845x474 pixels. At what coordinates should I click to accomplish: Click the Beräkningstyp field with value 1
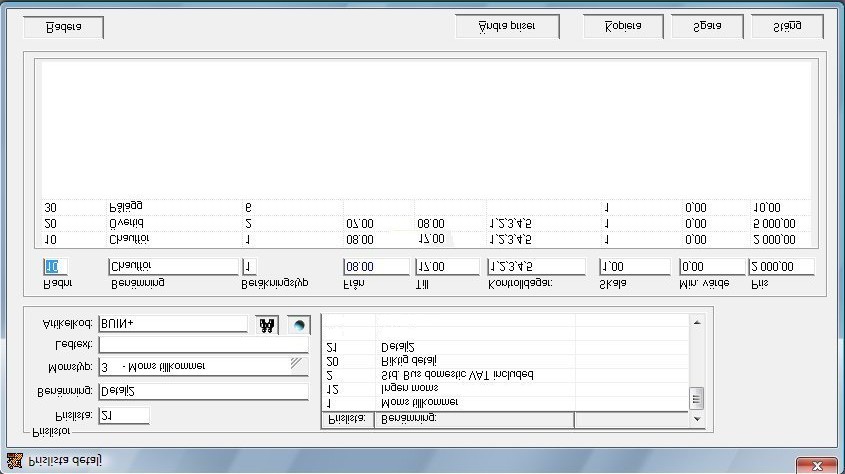(249, 266)
